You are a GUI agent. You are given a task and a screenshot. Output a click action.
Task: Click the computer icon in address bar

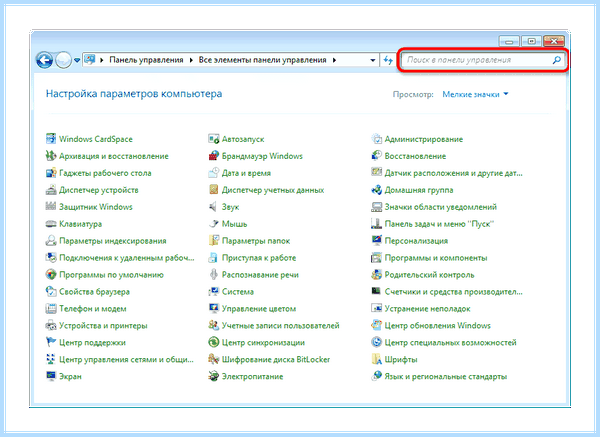tap(90, 60)
